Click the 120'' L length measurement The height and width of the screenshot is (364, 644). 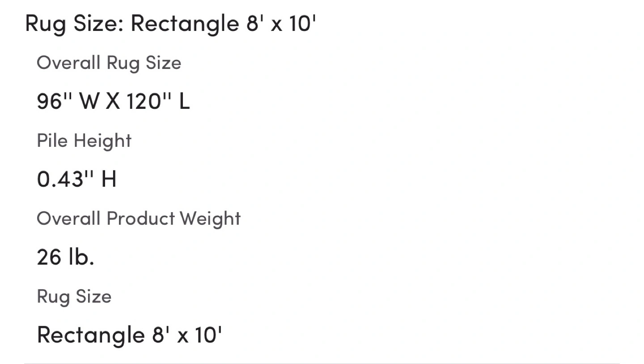point(158,102)
